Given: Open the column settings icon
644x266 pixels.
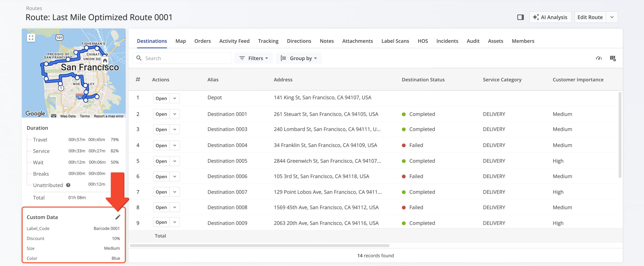Looking at the screenshot, I should pos(613,58).
